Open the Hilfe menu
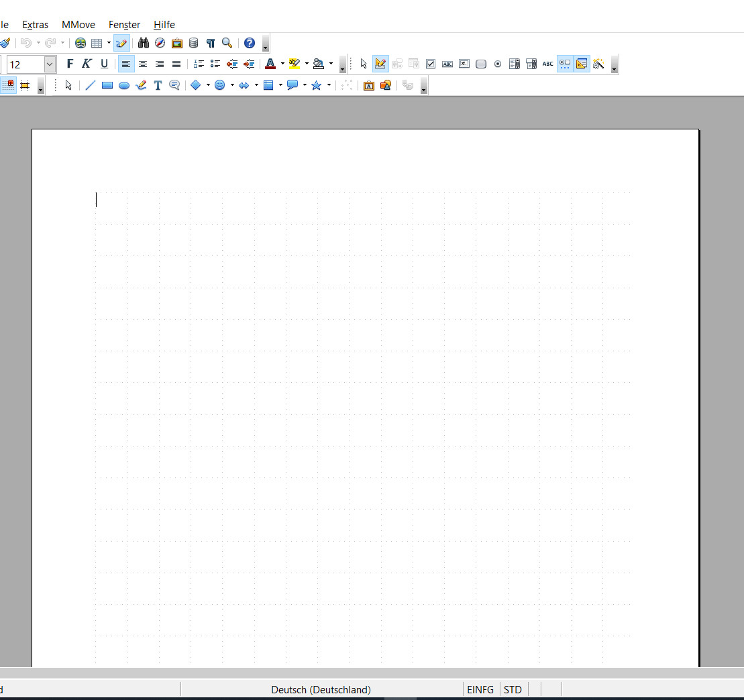Viewport: 744px width, 700px height. click(x=164, y=25)
